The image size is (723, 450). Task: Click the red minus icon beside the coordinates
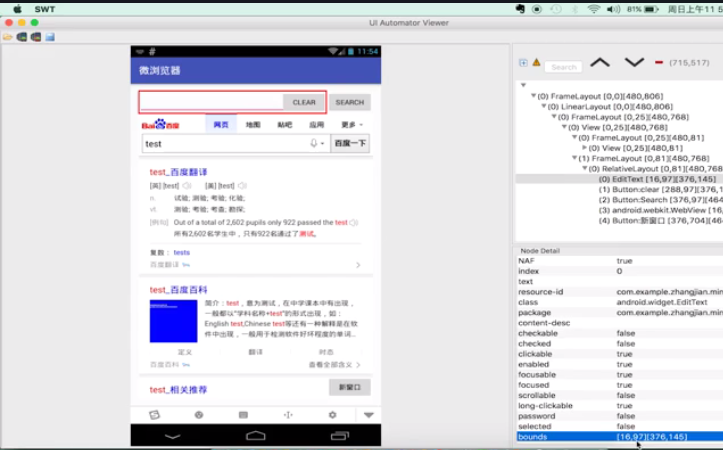pos(659,62)
